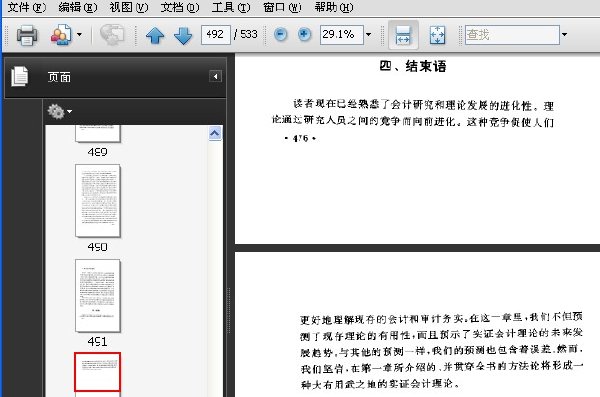Click the total pages label / 533

[246, 34]
